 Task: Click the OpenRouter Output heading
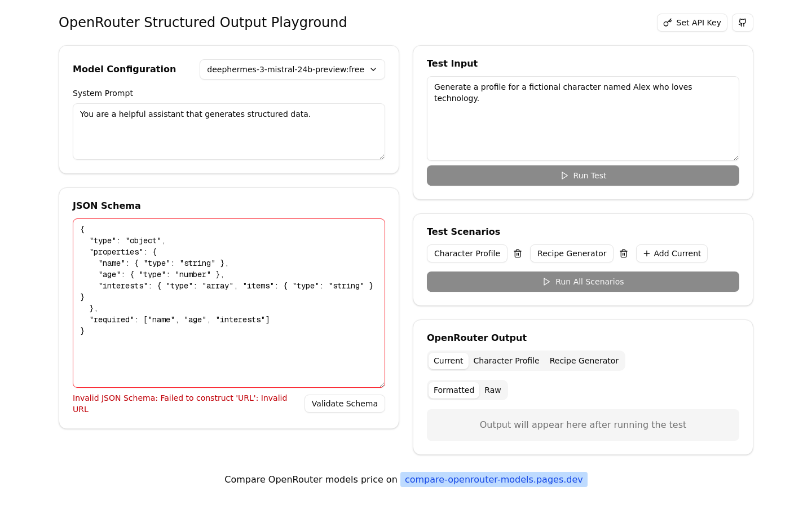476,338
